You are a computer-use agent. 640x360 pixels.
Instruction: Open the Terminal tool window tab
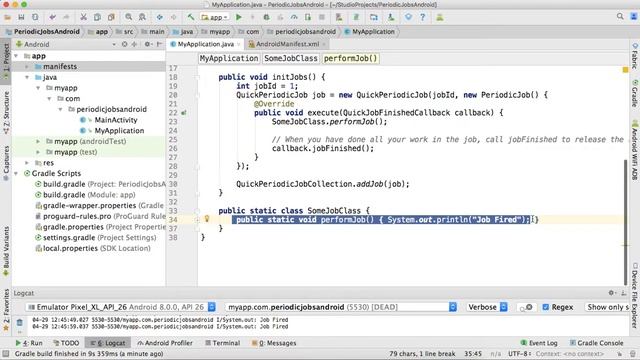point(222,343)
